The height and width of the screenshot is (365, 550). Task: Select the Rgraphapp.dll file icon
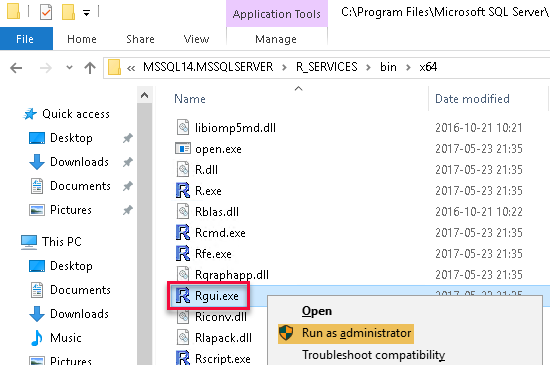pyautogui.click(x=183, y=274)
